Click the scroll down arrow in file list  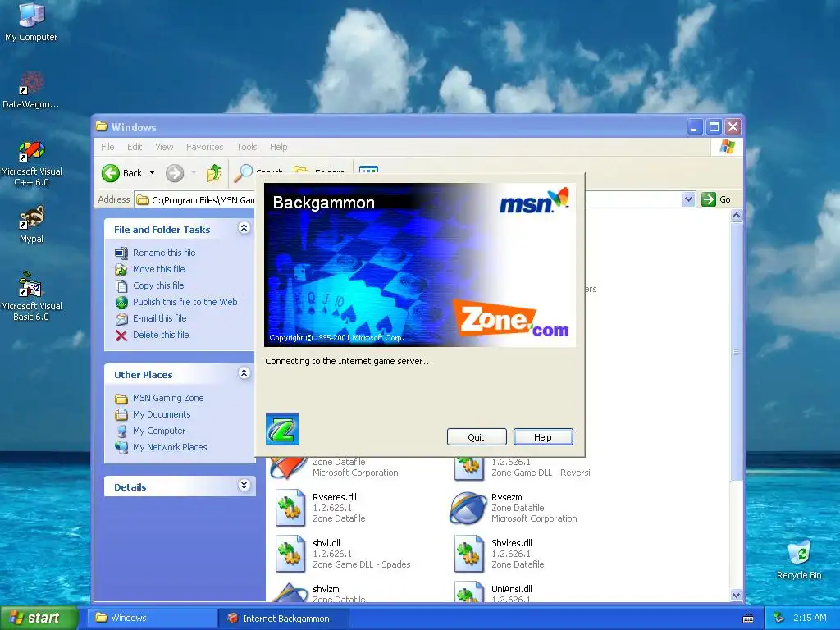pos(736,596)
